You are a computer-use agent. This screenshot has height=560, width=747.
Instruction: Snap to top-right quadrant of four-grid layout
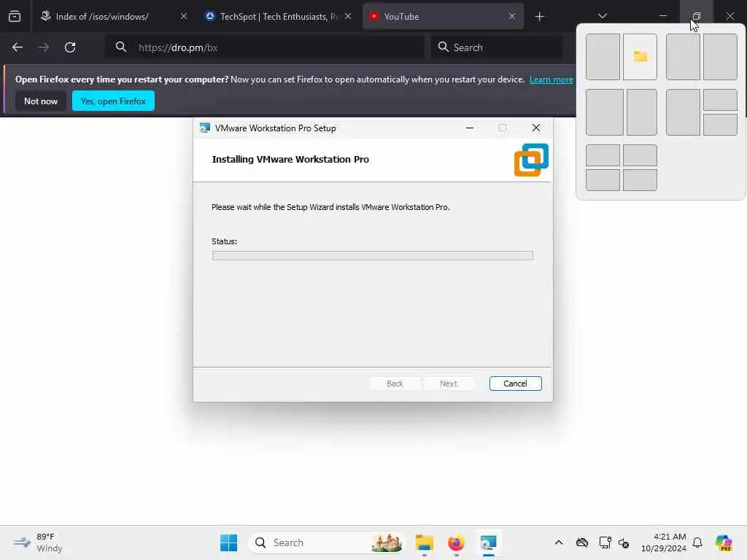(x=640, y=155)
